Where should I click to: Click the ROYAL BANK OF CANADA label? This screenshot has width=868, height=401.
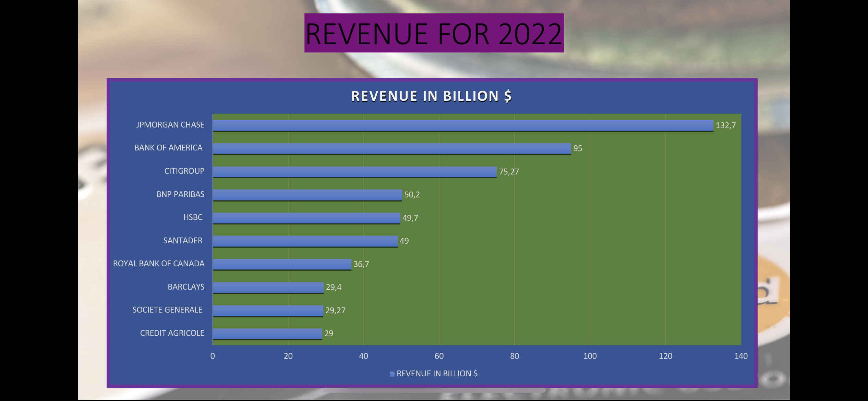point(159,264)
